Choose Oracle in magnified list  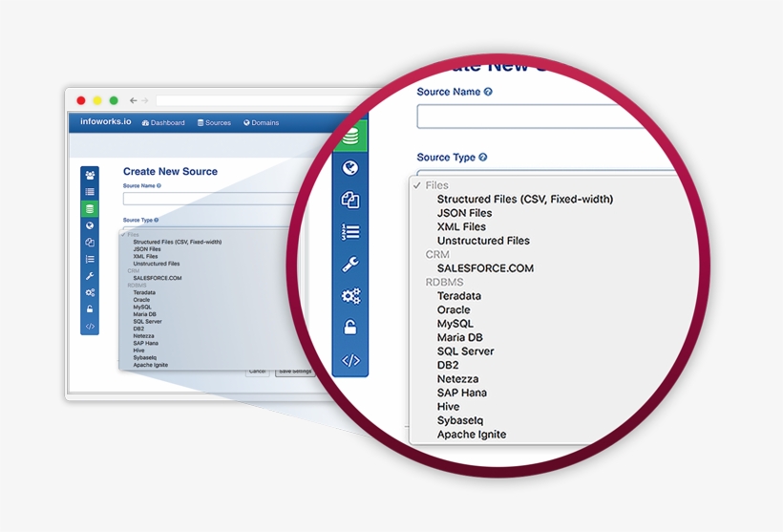(454, 309)
